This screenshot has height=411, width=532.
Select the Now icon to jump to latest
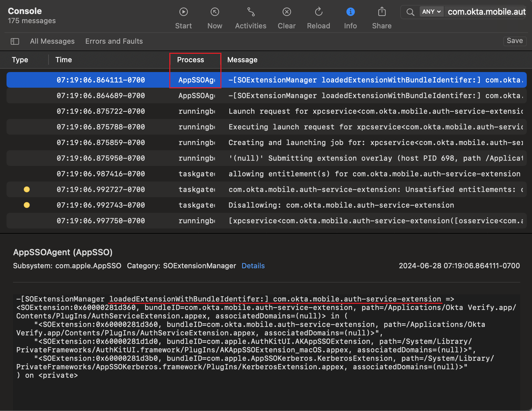215,12
